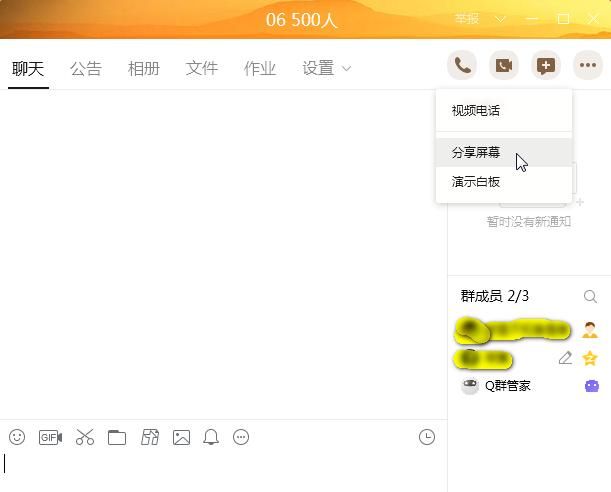Click the group owner badge icon
The image size is (611, 492).
click(x=590, y=330)
